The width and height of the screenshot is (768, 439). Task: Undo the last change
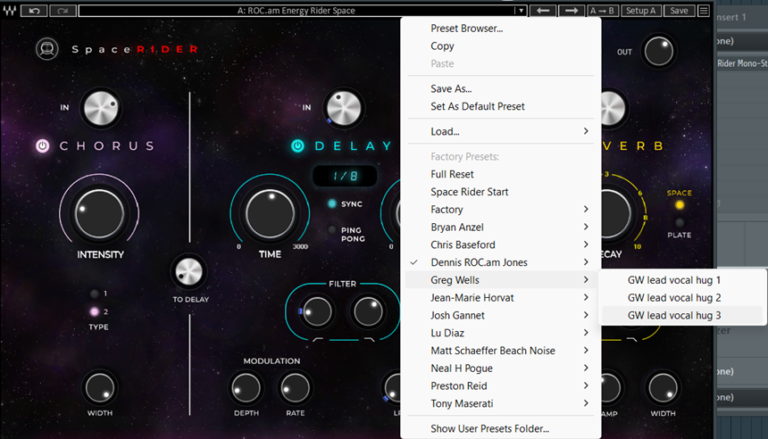(x=34, y=10)
